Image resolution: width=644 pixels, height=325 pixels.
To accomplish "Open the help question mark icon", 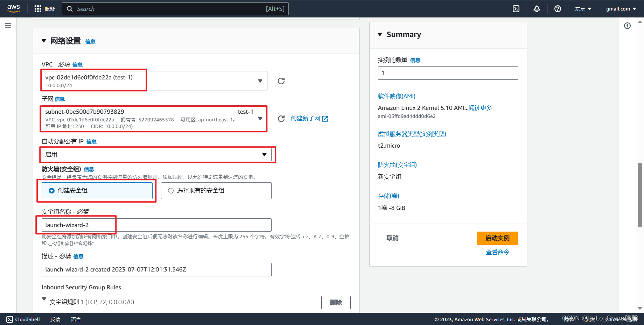I will (x=558, y=9).
